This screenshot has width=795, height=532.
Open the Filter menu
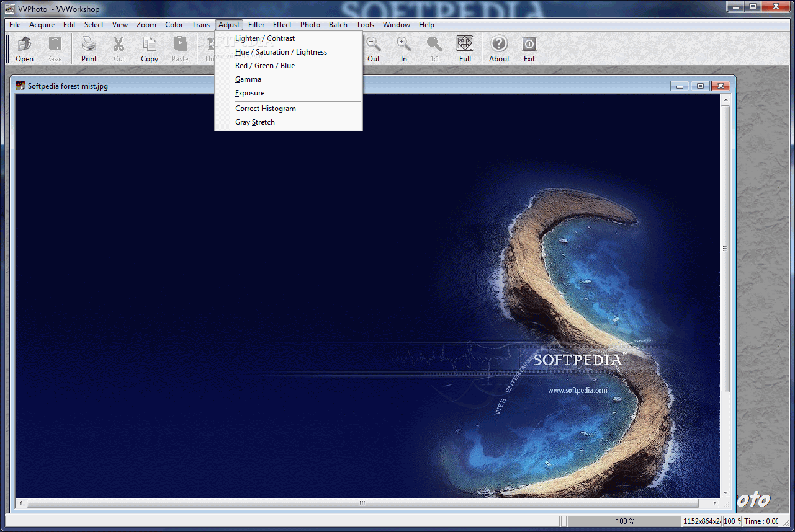coord(256,25)
